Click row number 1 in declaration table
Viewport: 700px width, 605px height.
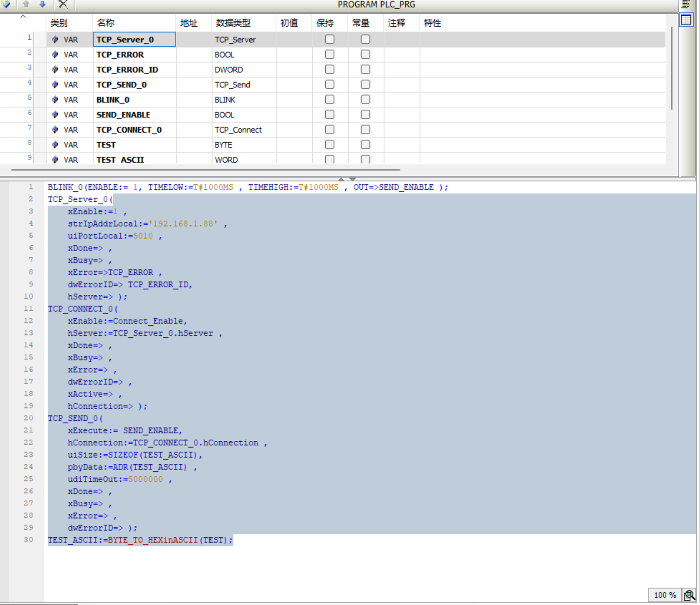point(29,37)
